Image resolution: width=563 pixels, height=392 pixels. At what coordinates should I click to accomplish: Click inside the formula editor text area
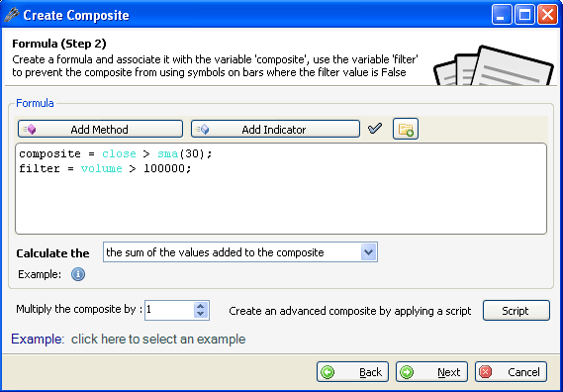pos(281,189)
